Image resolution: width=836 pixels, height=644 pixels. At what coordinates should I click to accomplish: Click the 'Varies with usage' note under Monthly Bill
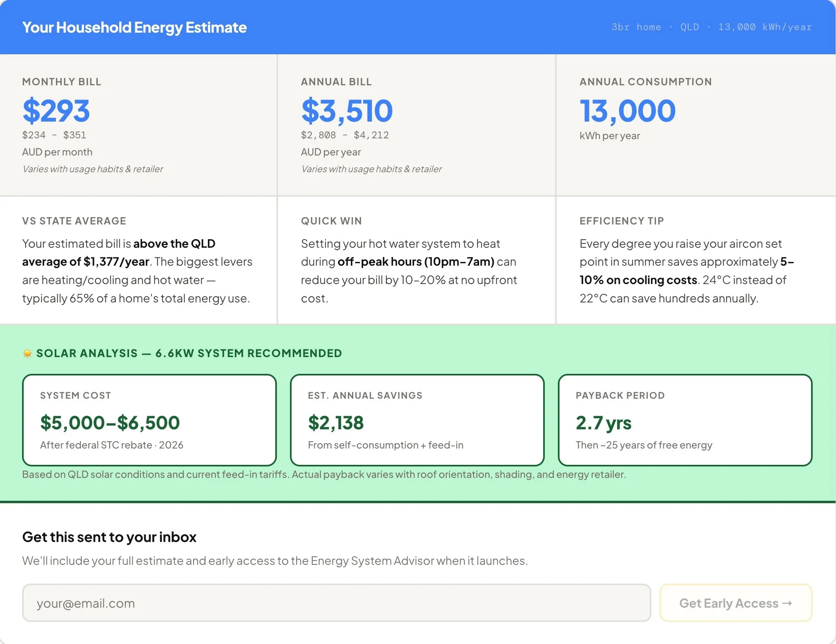coord(93,169)
